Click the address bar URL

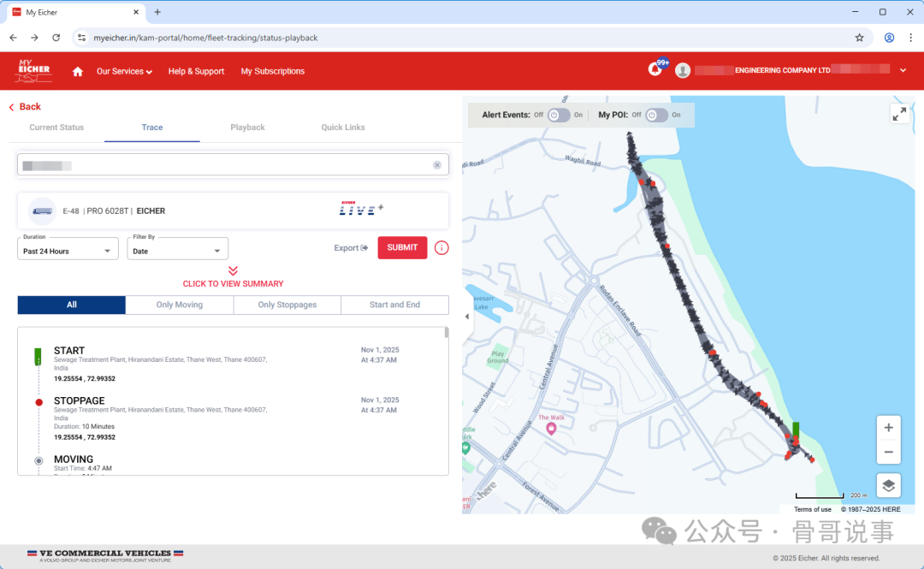coord(205,38)
